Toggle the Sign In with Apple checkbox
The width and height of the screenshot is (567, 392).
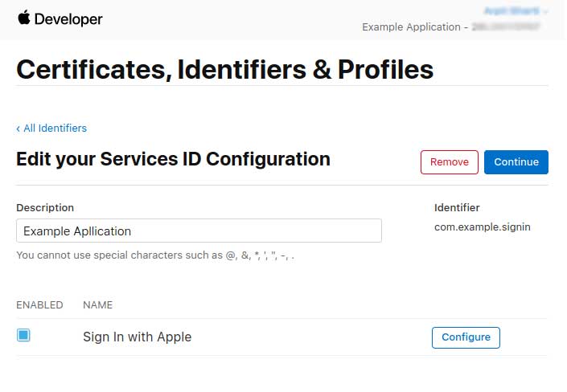(23, 335)
